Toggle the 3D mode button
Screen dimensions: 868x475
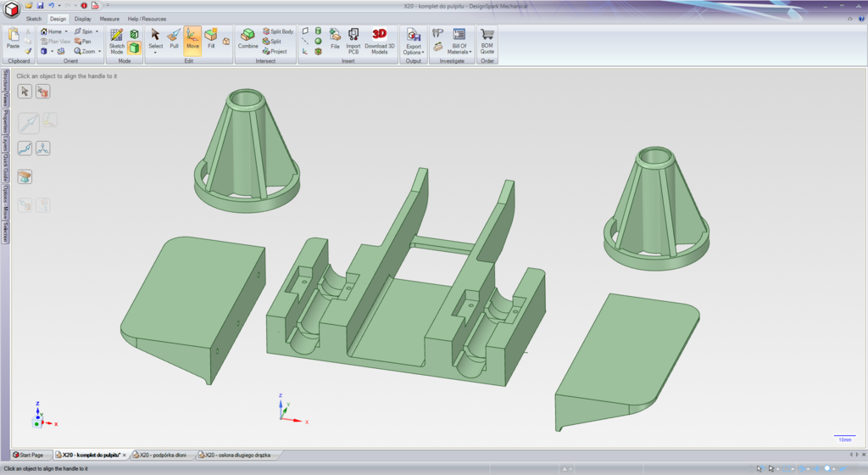tap(134, 48)
